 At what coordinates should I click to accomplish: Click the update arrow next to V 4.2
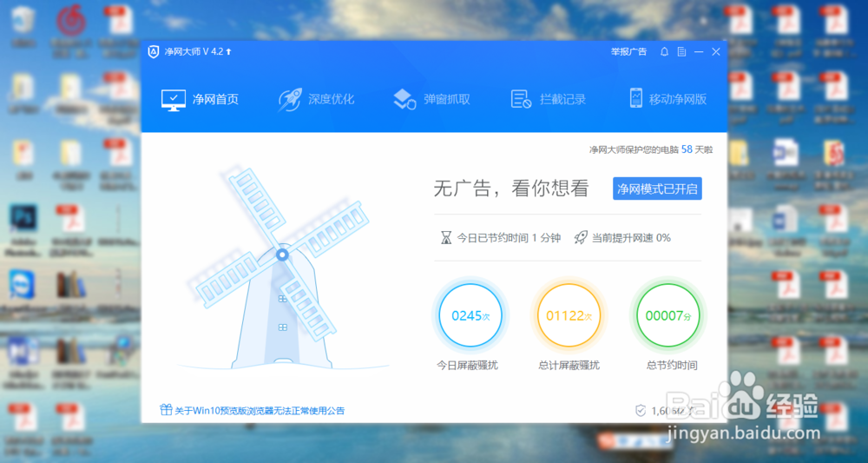(228, 51)
